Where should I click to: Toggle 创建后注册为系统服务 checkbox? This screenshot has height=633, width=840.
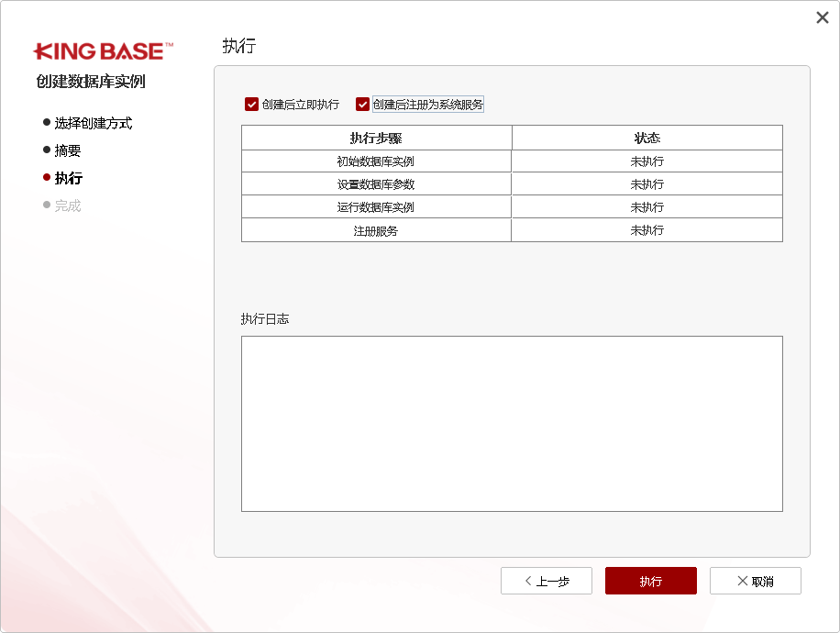pyautogui.click(x=363, y=105)
